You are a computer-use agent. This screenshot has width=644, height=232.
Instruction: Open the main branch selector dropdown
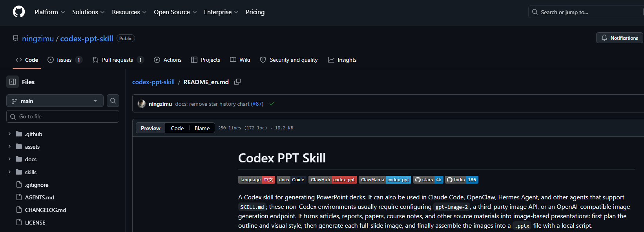pyautogui.click(x=55, y=101)
